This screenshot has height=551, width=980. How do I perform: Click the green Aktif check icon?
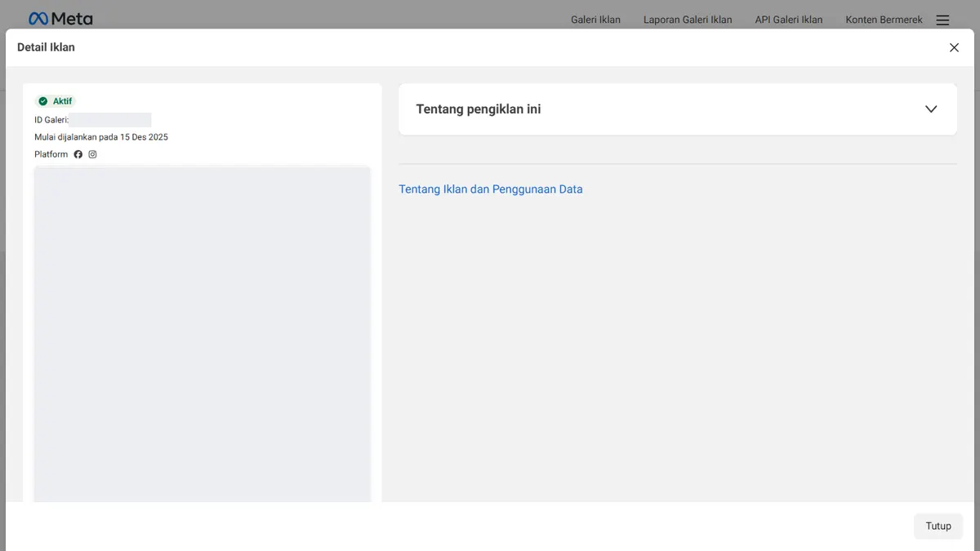coord(43,101)
